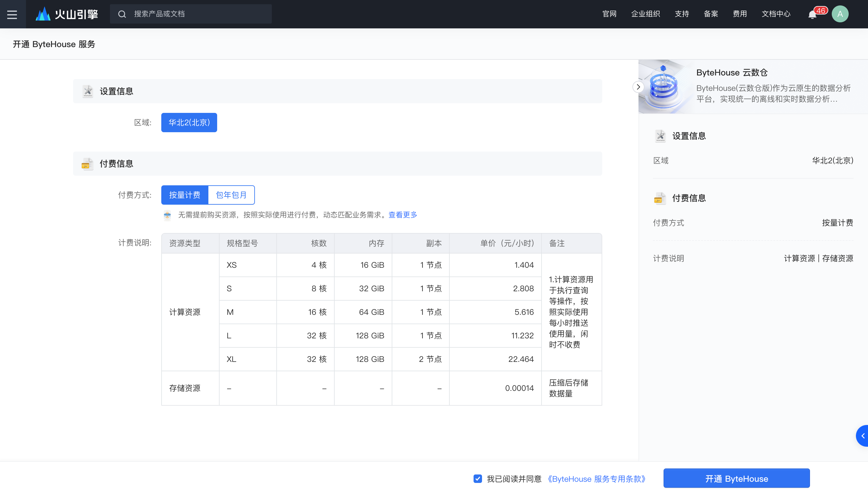
Task: Go to 文档中心 in top navigation
Action: (776, 14)
